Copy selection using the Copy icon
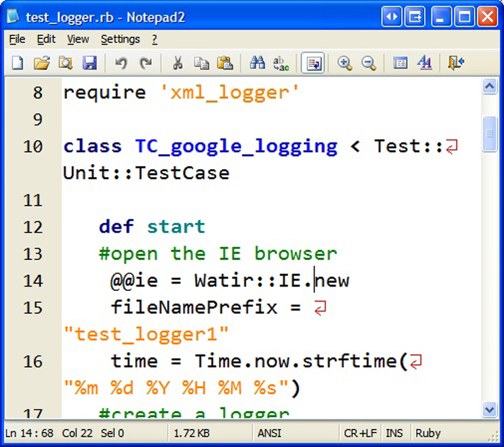The image size is (504, 447). coord(202,63)
